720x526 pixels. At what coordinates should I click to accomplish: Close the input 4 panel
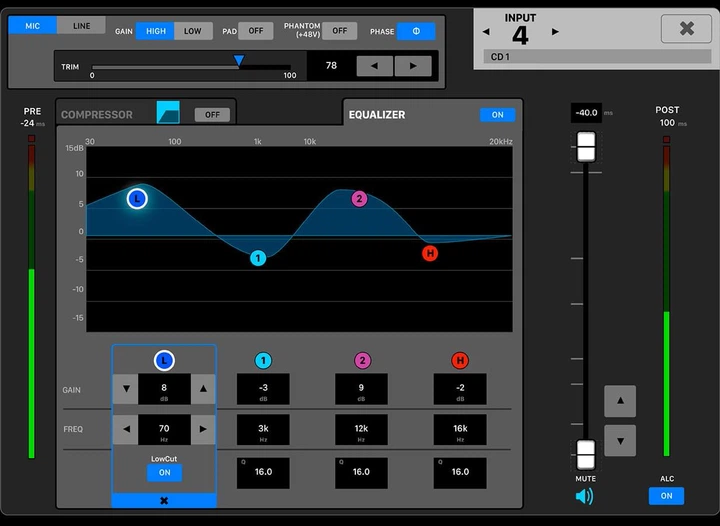[x=686, y=28]
